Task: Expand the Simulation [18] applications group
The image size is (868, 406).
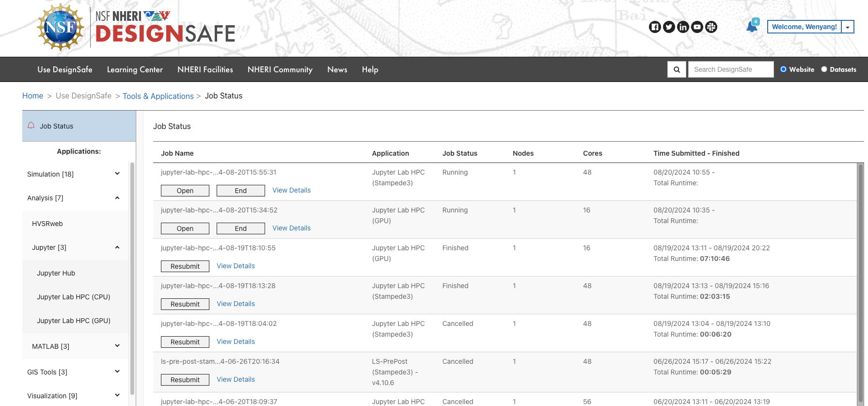Action: click(x=117, y=174)
